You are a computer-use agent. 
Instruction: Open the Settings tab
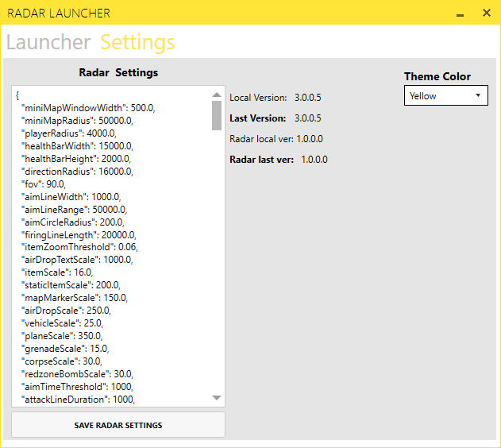click(137, 42)
